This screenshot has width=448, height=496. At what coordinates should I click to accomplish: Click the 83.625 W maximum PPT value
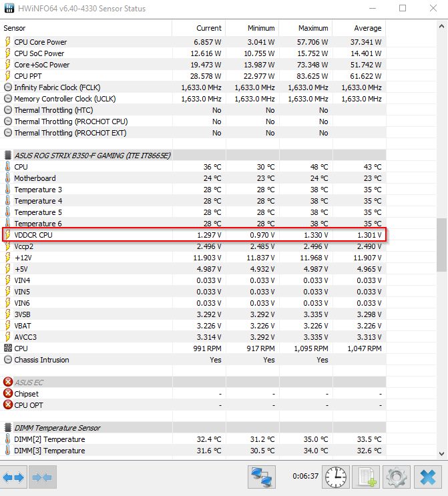coord(312,76)
